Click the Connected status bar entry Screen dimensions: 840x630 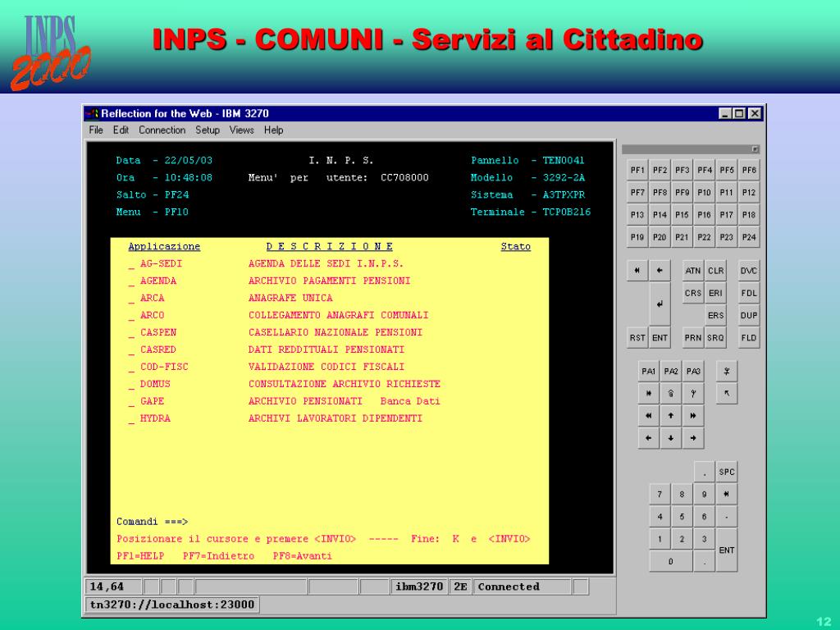coord(523,587)
